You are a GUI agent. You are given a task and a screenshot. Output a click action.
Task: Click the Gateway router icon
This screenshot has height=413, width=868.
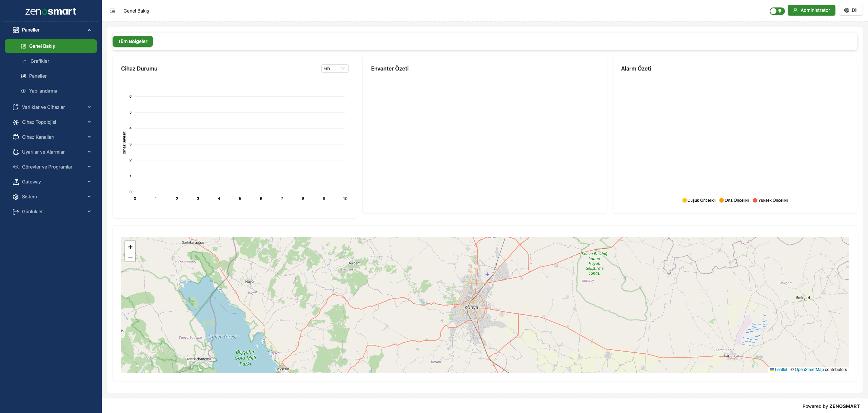16,182
